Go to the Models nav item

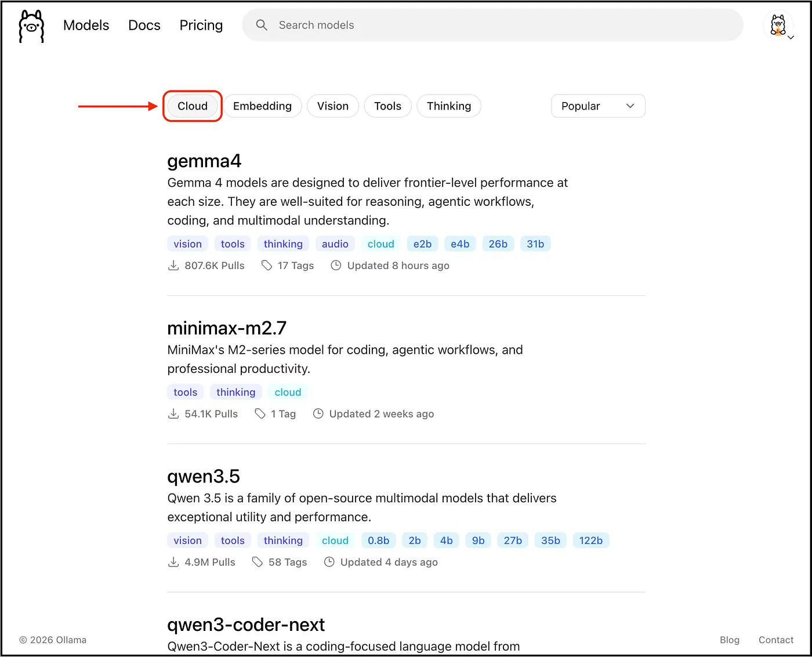point(86,25)
